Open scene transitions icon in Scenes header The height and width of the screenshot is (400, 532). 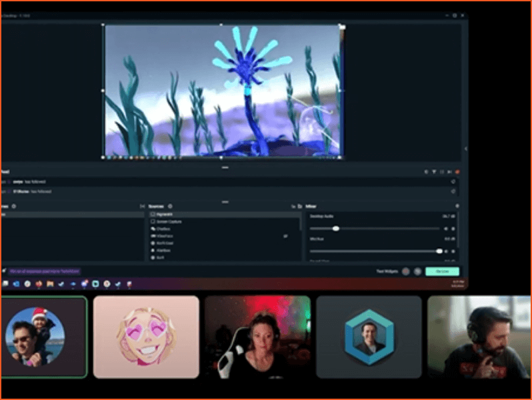[x=142, y=207]
